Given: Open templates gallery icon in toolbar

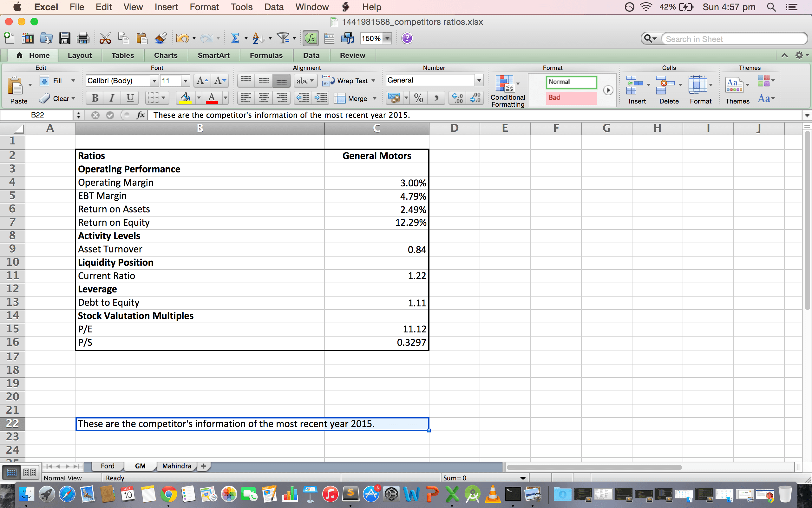Looking at the screenshot, I should [28, 38].
